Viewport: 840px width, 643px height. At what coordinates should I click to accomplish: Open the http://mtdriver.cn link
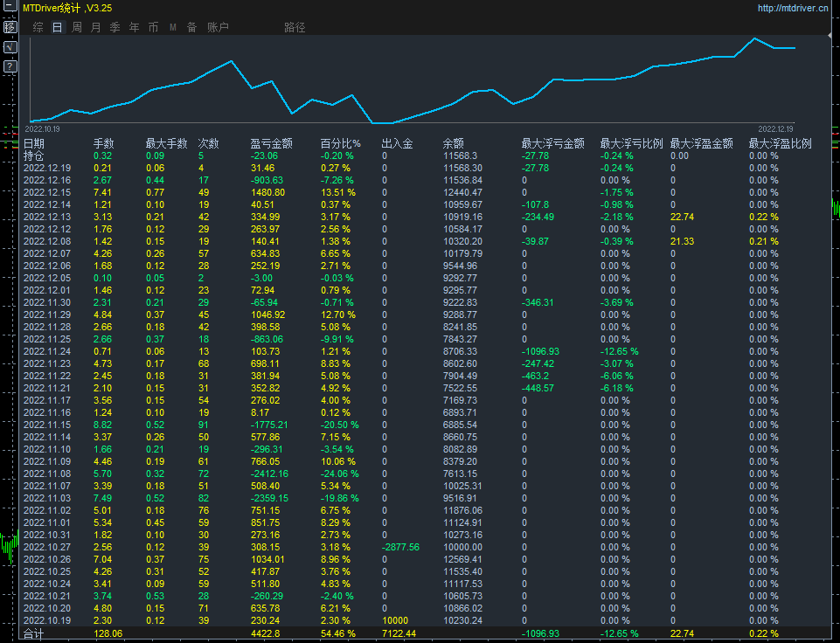(793, 8)
